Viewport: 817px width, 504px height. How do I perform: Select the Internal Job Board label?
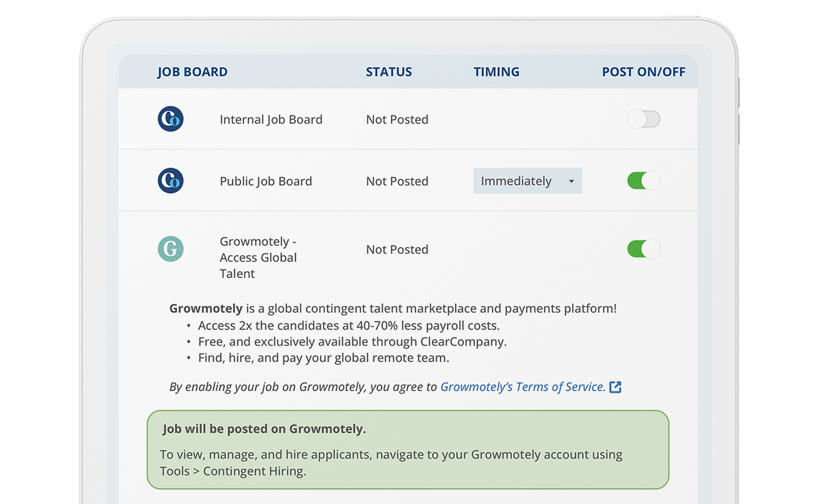271,119
